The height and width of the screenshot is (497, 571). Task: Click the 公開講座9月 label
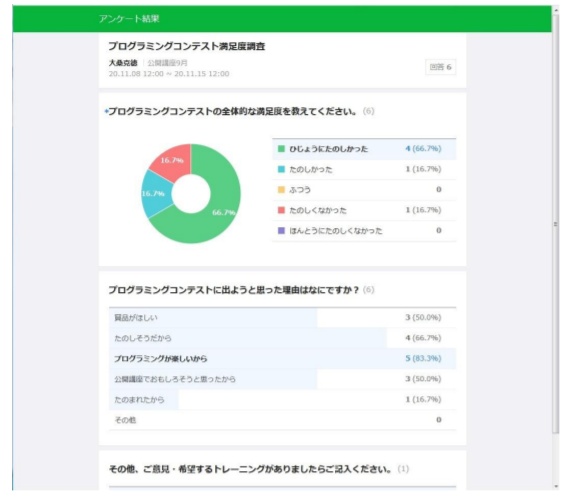pos(168,63)
